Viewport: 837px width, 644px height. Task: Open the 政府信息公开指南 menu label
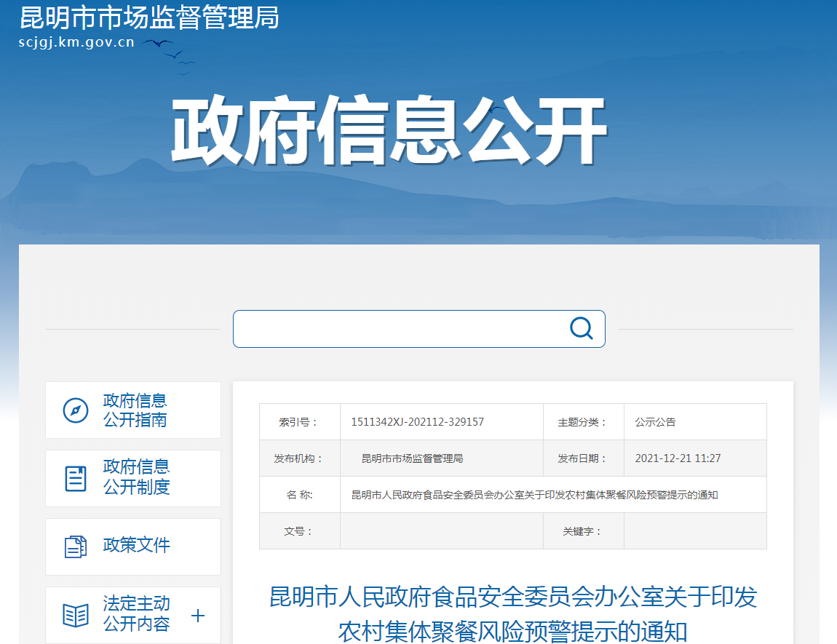(x=135, y=410)
